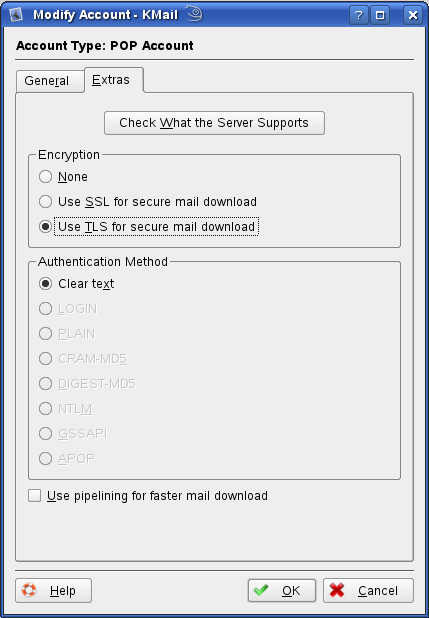Screen dimensions: 429x618
Task: Select Use TLS for secure mail download
Action: (x=149, y=227)
